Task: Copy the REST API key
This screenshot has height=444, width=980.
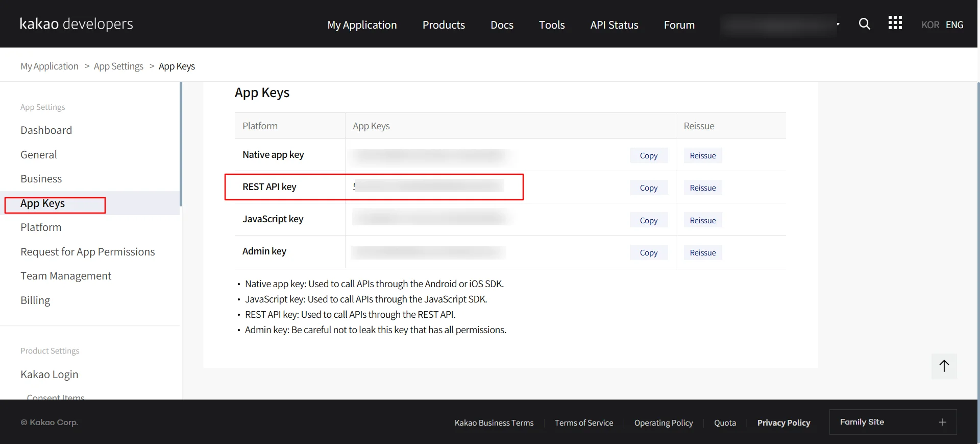Action: click(x=648, y=188)
